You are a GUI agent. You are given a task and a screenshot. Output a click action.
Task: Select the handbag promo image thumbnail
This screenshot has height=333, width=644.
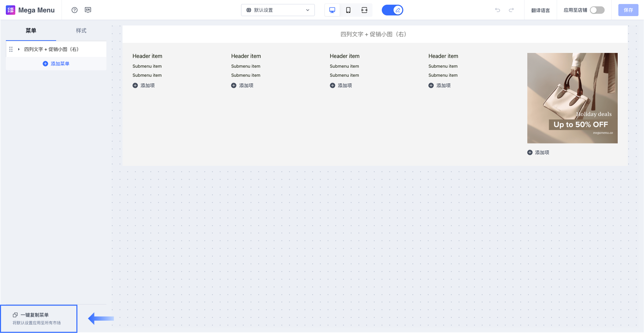point(572,98)
